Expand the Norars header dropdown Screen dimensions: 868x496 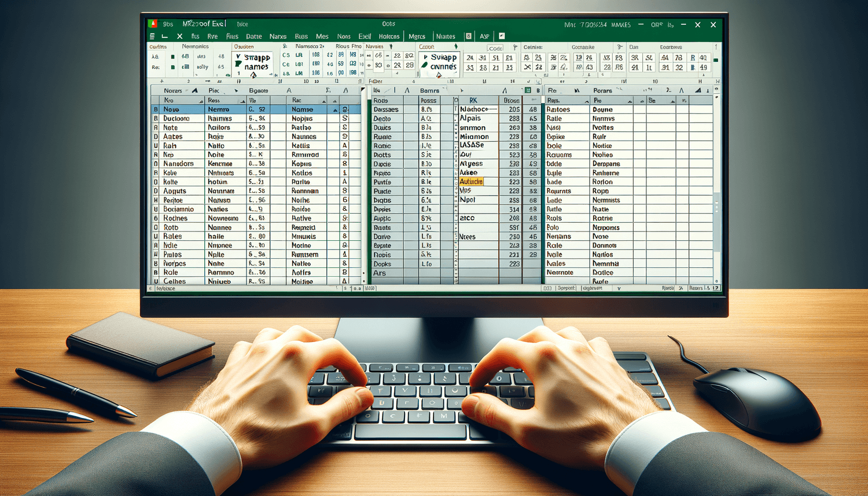click(x=194, y=90)
